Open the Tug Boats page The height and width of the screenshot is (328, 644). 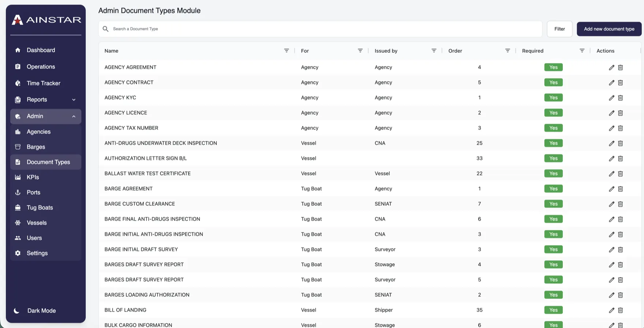(46, 208)
